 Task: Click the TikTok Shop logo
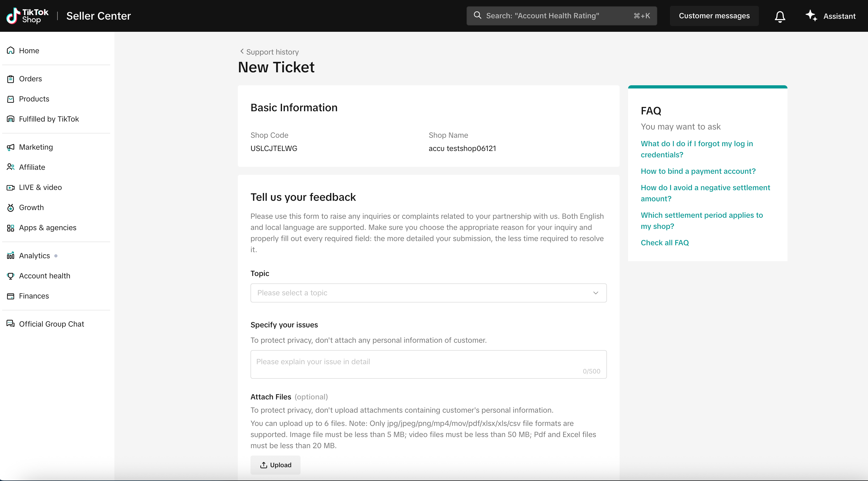28,16
